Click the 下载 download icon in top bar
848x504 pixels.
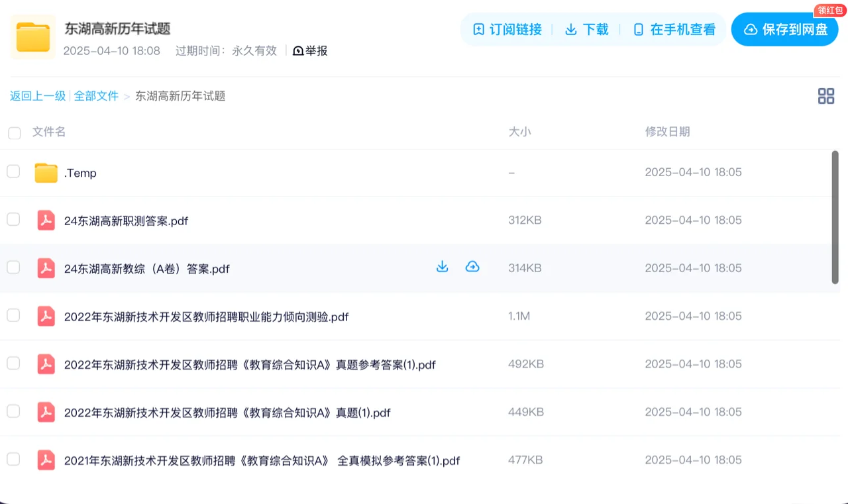point(570,29)
